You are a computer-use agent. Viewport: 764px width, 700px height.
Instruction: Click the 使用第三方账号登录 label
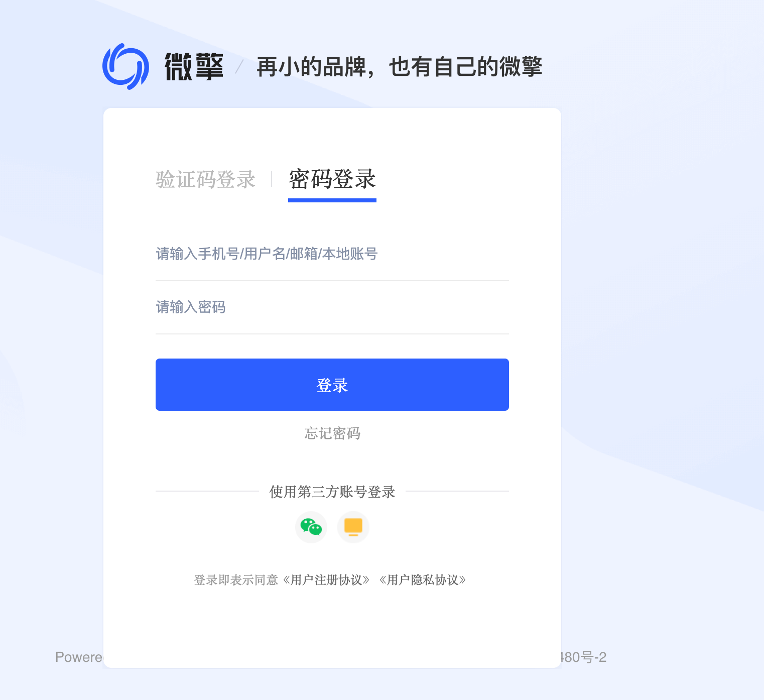332,492
